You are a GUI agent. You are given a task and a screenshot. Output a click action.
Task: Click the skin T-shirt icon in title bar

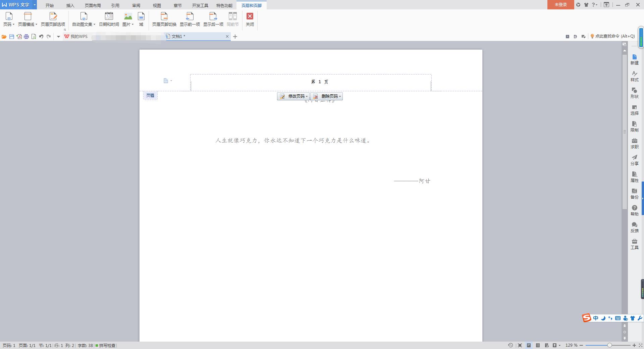pos(586,5)
